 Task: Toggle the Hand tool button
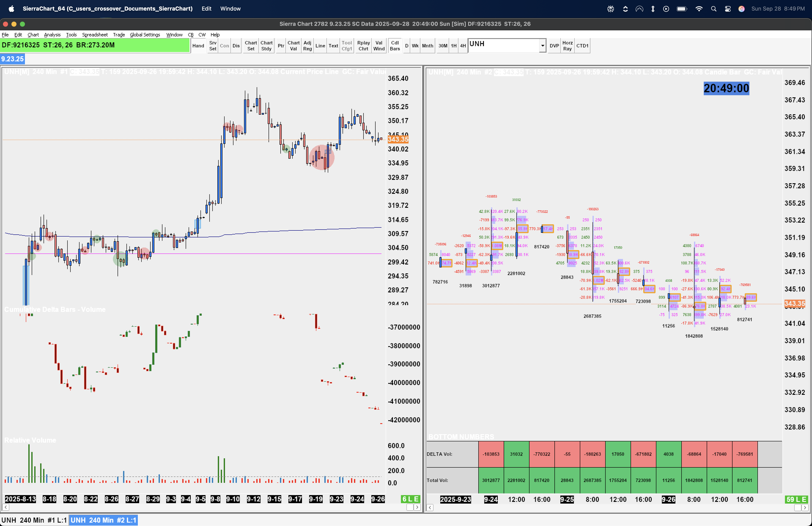(x=198, y=46)
